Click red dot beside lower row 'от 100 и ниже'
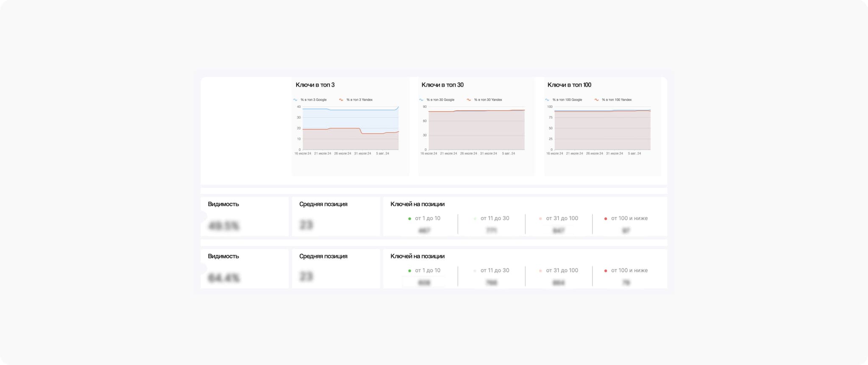Screen dimensions: 868x365 pyautogui.click(x=605, y=271)
